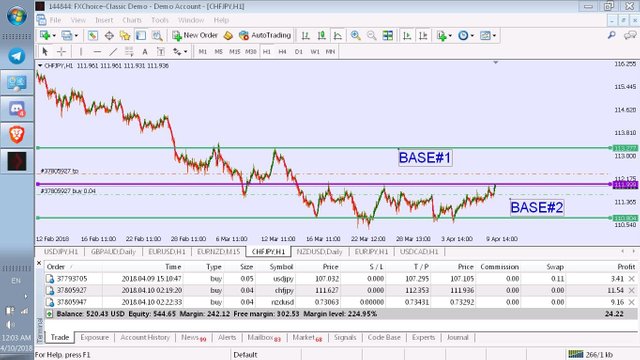Switch chart to bar chart style
The image size is (640, 360).
coord(305,36)
